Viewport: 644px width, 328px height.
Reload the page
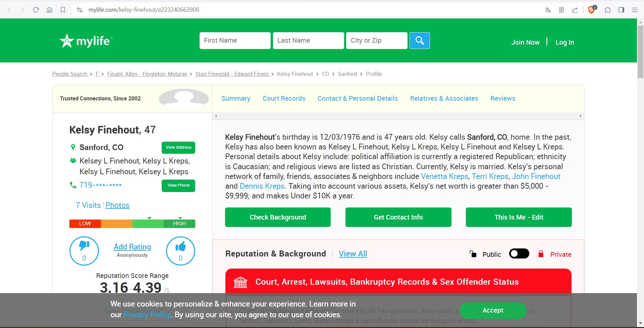click(x=36, y=10)
